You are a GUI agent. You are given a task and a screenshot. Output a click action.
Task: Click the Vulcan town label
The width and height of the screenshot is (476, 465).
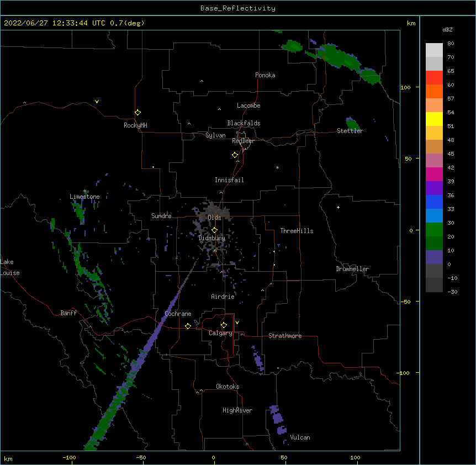point(300,437)
